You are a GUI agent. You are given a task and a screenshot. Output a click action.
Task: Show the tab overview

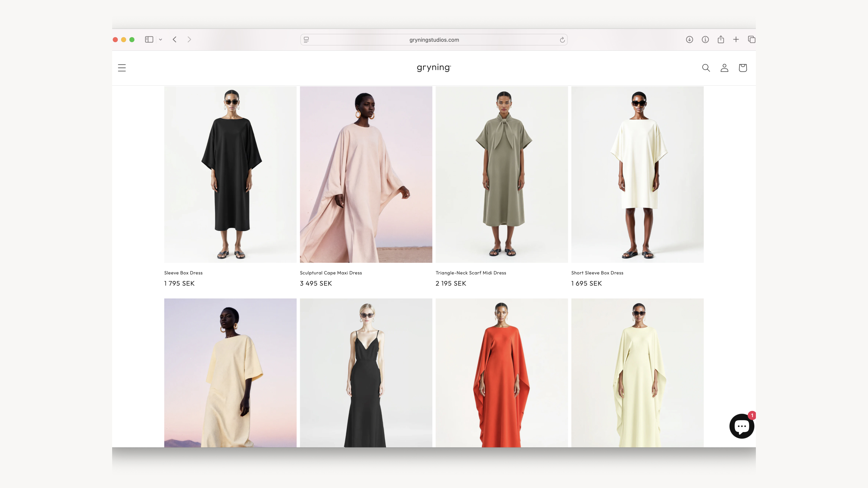pyautogui.click(x=751, y=39)
